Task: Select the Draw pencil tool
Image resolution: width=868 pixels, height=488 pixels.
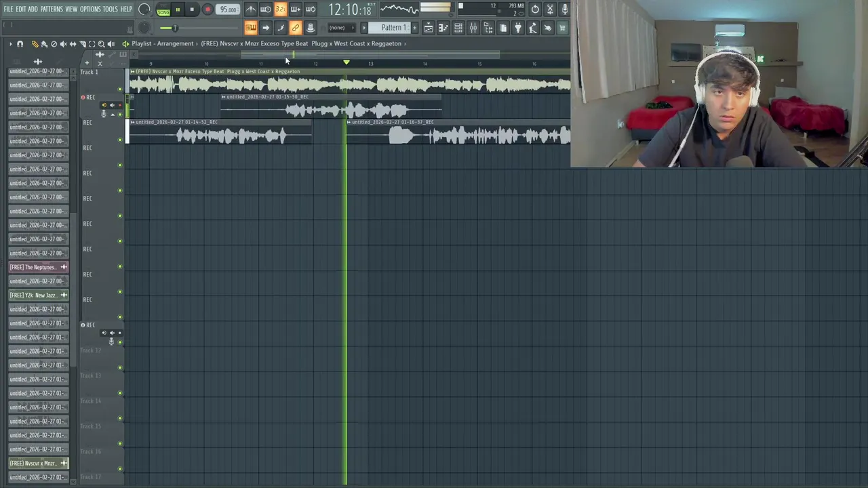Action: (35, 44)
